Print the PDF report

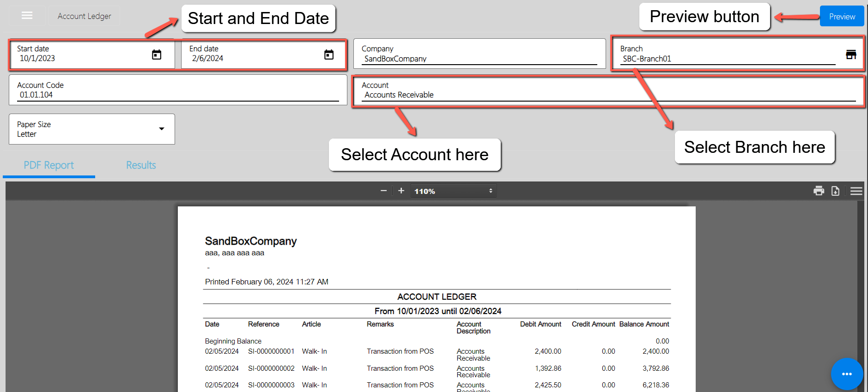(x=819, y=191)
